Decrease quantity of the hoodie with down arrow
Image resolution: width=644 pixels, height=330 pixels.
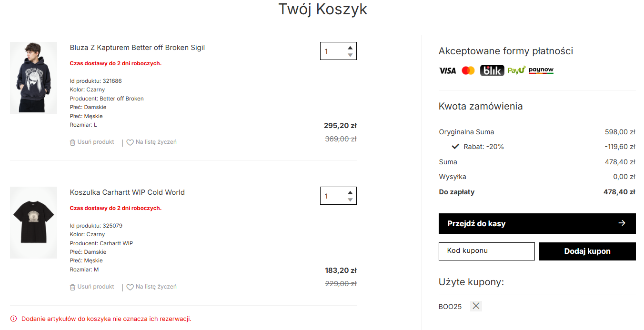point(350,55)
